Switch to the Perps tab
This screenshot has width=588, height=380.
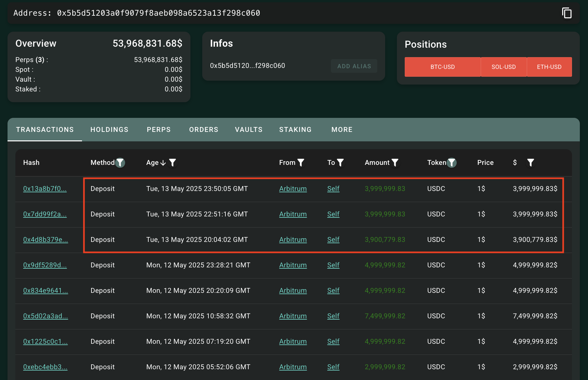tap(159, 130)
